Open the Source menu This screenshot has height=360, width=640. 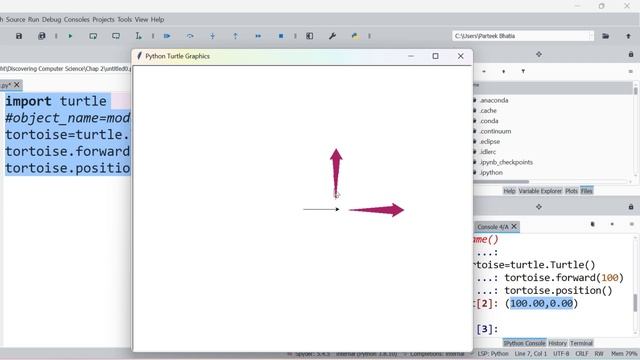click(x=16, y=20)
